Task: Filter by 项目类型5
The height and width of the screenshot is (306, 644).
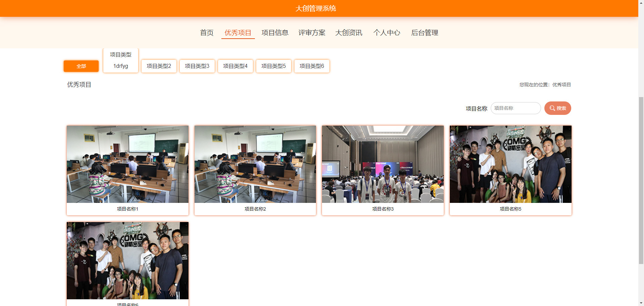Action: pyautogui.click(x=274, y=66)
